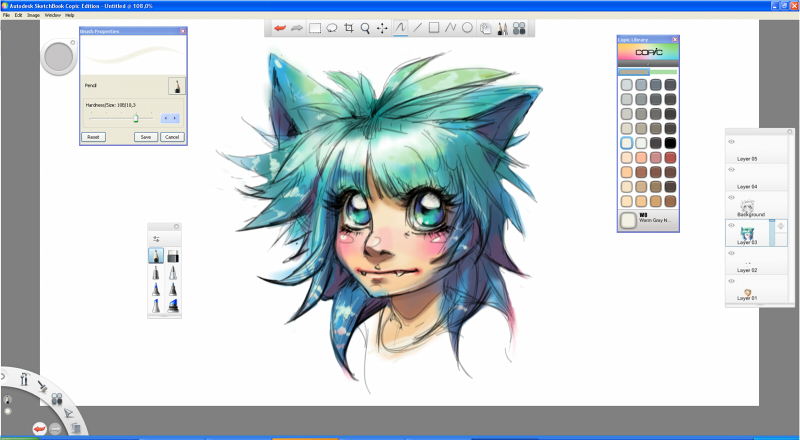Select the Rectangle shape draw tool
Screen dimensions: 800x440
(434, 28)
